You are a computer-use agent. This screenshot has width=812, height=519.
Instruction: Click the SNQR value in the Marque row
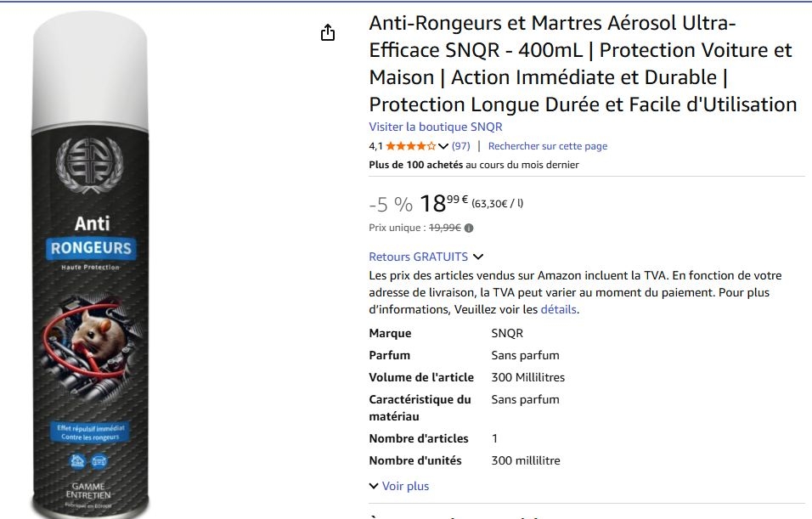pyautogui.click(x=507, y=333)
